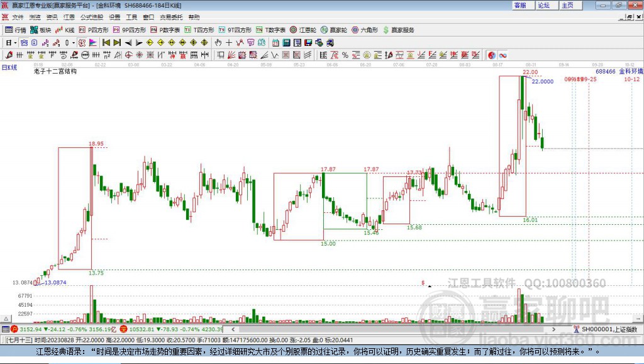Open the 资讯 menu
The image size is (644, 364).
coord(52,17)
